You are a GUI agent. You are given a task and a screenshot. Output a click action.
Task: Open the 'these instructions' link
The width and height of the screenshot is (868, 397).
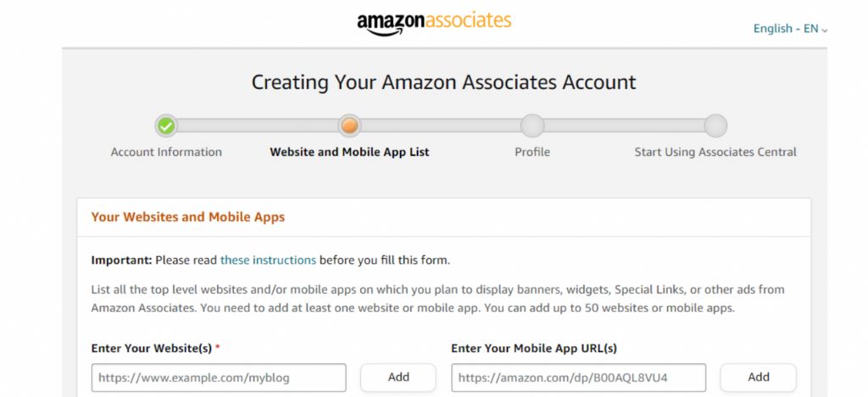[268, 260]
